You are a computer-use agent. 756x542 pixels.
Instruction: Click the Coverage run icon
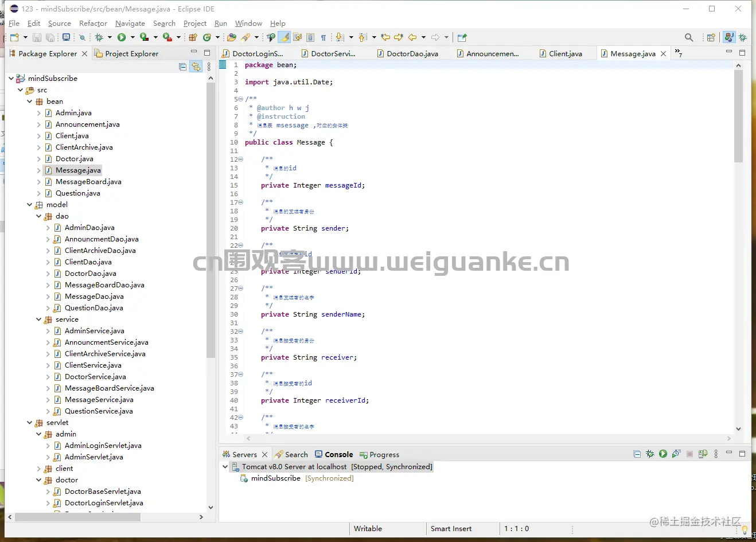point(144,37)
